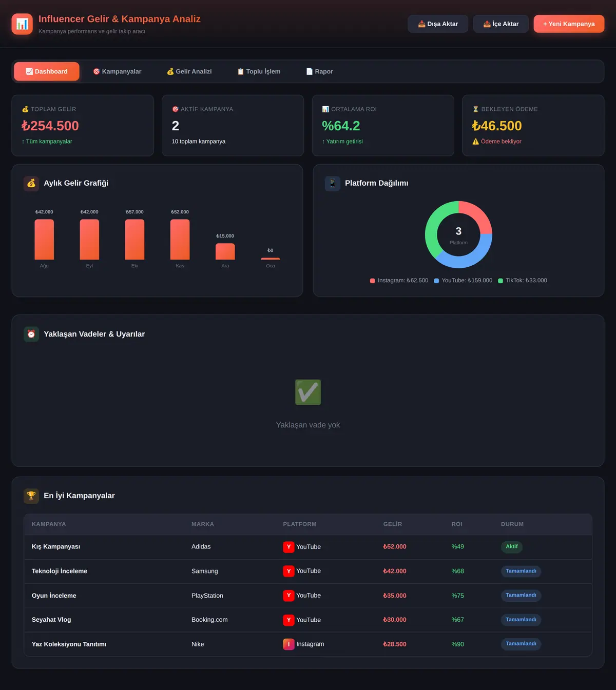Click the Seyahat Vlog campaign name
Screen dimensions: 616x690
tap(51, 620)
